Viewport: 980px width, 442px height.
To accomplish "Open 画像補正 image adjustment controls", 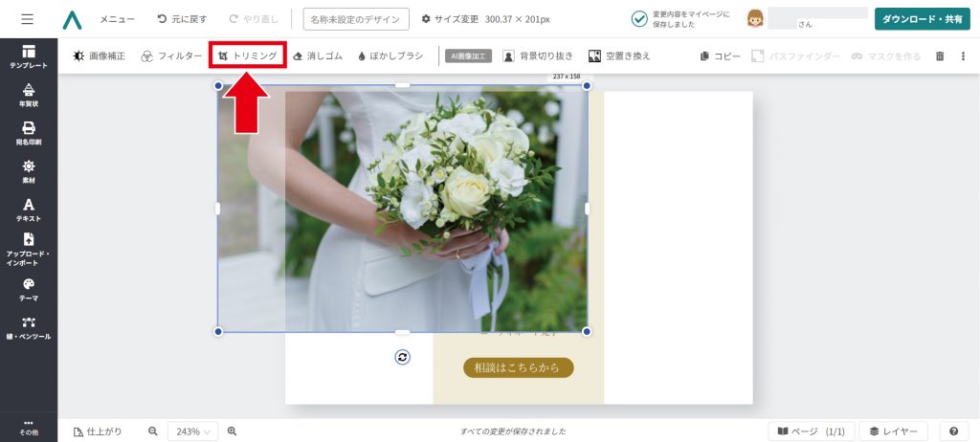I will coord(100,56).
